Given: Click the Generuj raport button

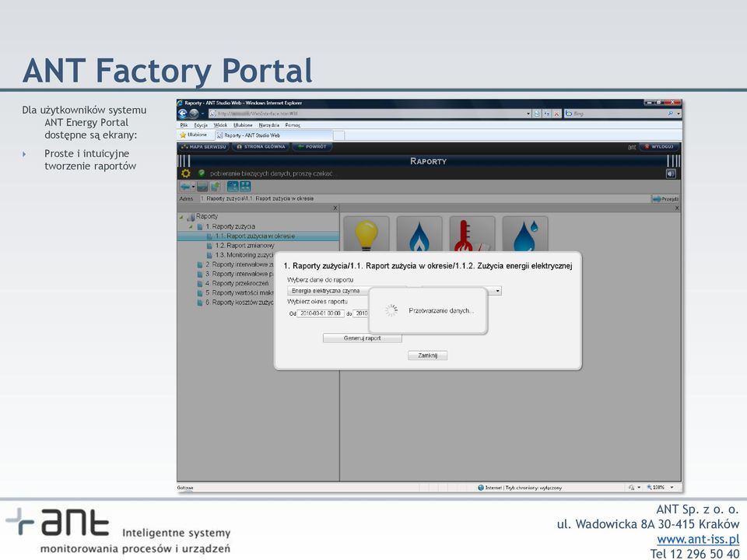Looking at the screenshot, I should [362, 338].
